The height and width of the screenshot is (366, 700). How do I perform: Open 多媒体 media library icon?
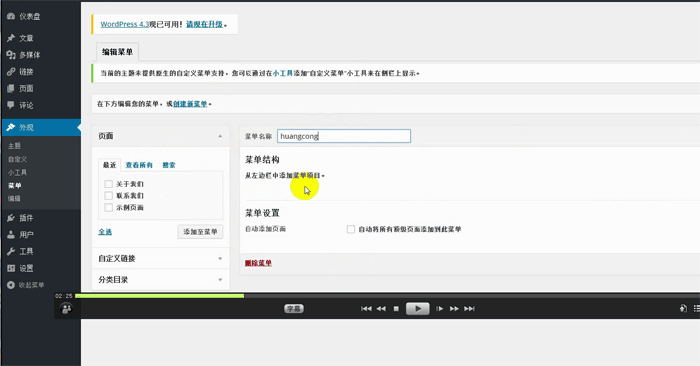coord(11,55)
